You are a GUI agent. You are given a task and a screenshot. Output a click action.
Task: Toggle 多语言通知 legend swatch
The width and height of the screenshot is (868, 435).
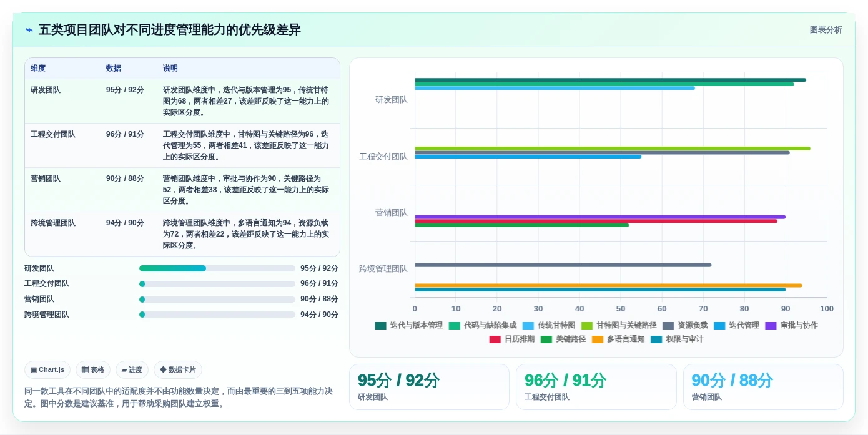[598, 339]
